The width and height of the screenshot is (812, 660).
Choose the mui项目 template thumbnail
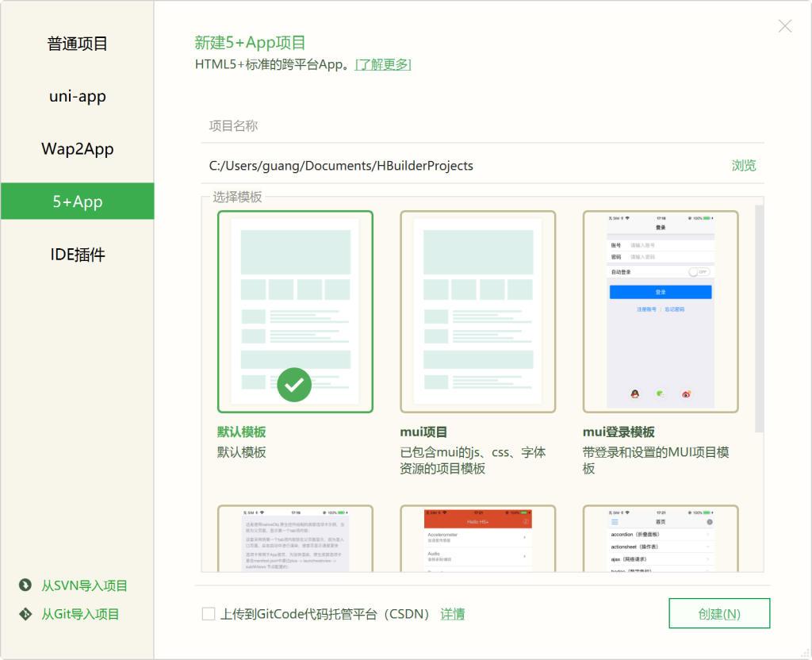pos(477,312)
